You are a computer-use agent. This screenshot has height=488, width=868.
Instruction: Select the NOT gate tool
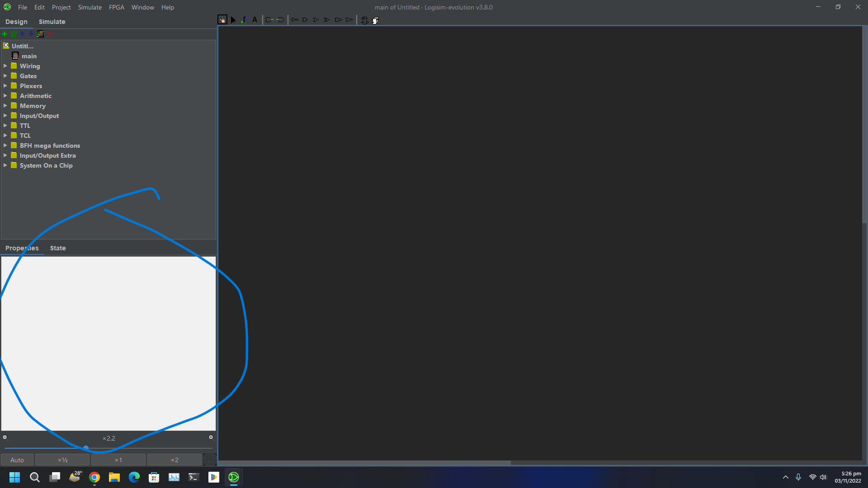[x=295, y=19]
